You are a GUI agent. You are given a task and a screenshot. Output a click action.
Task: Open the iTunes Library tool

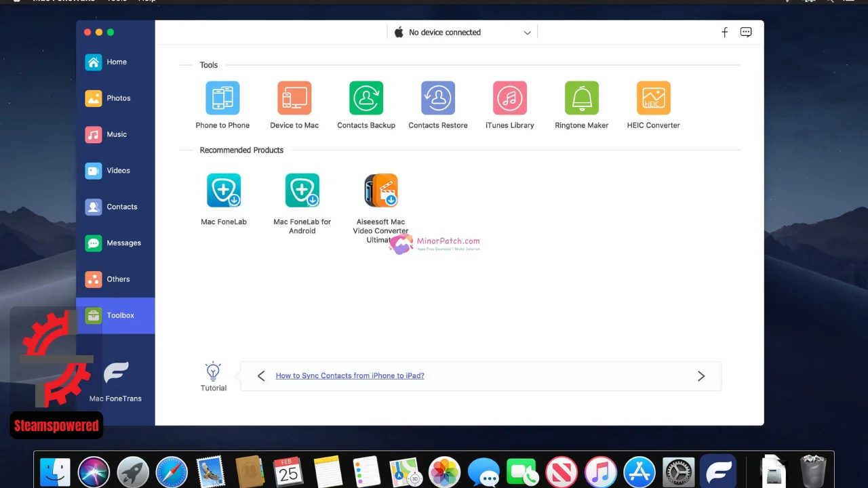coord(510,98)
